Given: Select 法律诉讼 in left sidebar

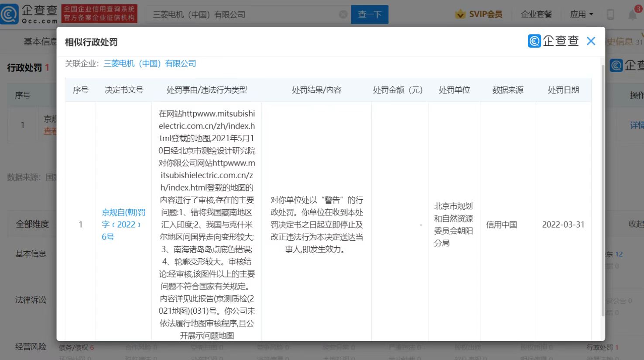Looking at the screenshot, I should [x=31, y=300].
